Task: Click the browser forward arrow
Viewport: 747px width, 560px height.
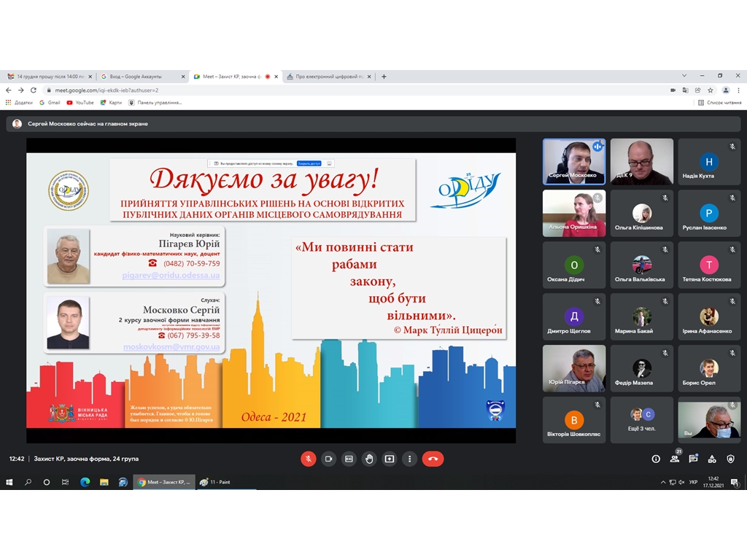Action: click(21, 90)
